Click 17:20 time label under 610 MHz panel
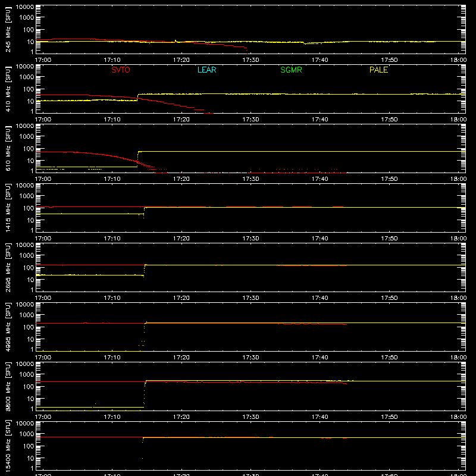Image resolution: width=476 pixels, height=476 pixels. 181,179
